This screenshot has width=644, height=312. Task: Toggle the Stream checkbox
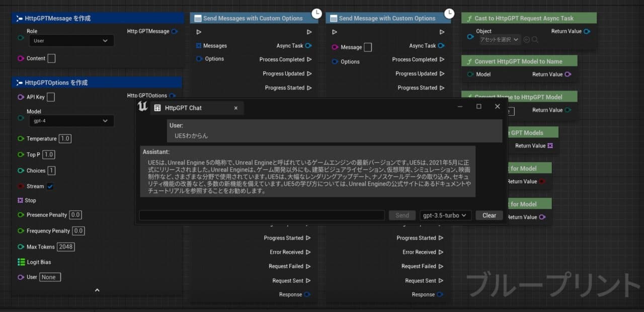pyautogui.click(x=50, y=186)
